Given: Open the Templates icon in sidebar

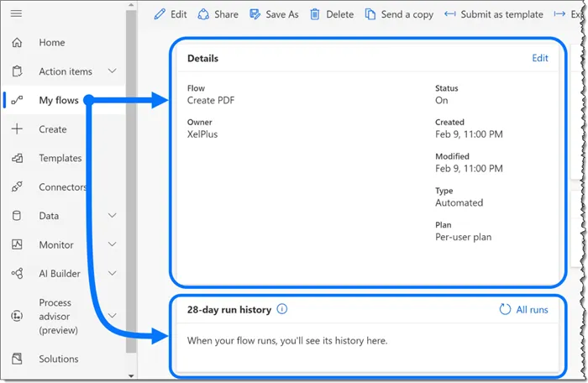Looking at the screenshot, I should [x=17, y=158].
